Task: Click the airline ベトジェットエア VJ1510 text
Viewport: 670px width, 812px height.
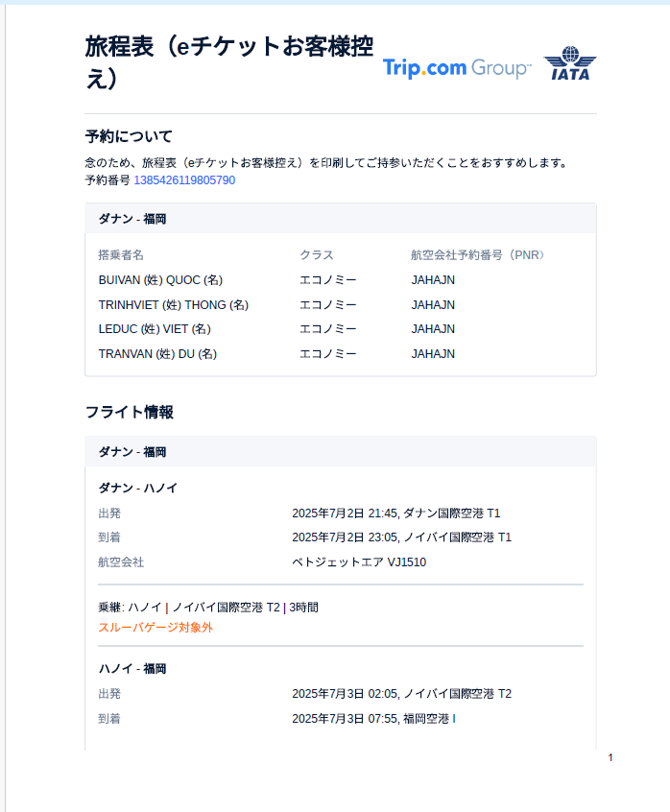Action: (x=359, y=562)
